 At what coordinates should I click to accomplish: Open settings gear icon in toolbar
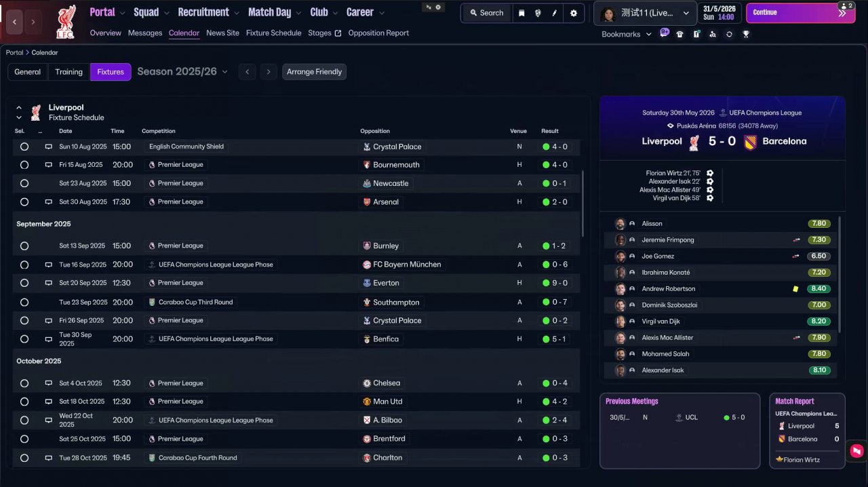coord(574,13)
